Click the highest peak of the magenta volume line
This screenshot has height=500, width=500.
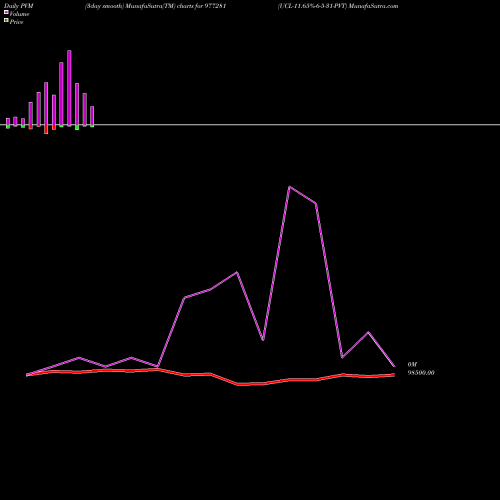(289, 187)
